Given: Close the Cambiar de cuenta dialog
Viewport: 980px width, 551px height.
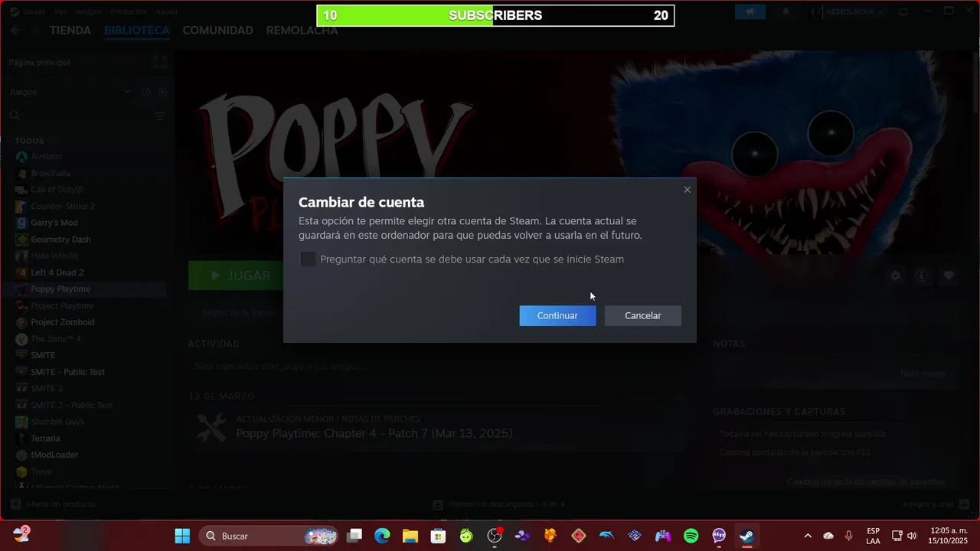Looking at the screenshot, I should (687, 190).
